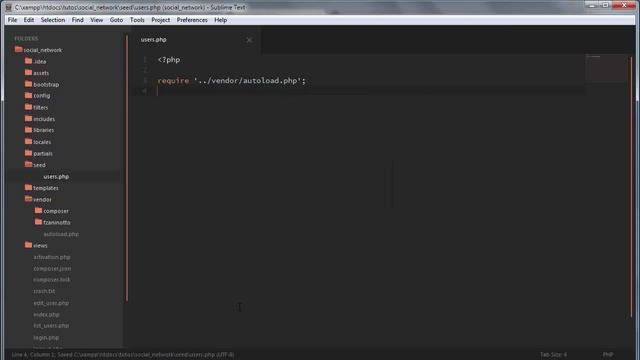This screenshot has width=640, height=360.
Task: Open the Project menu
Action: [161, 20]
